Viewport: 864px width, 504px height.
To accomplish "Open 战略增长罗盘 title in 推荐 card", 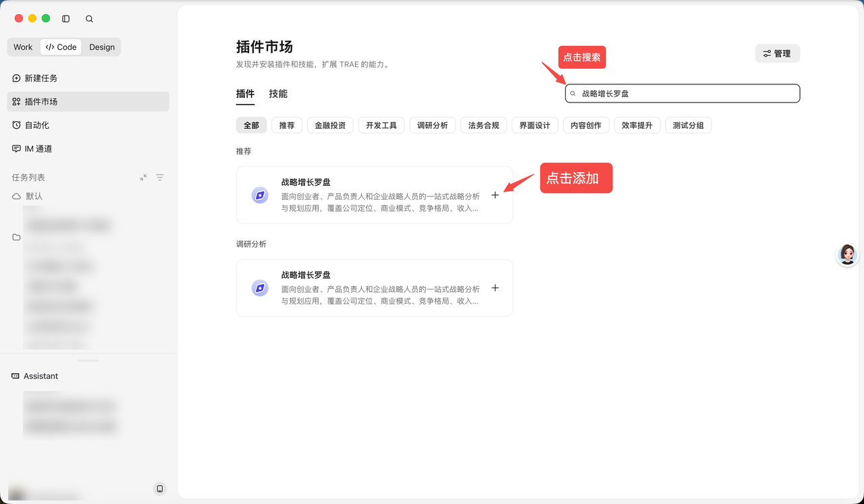I will point(306,182).
